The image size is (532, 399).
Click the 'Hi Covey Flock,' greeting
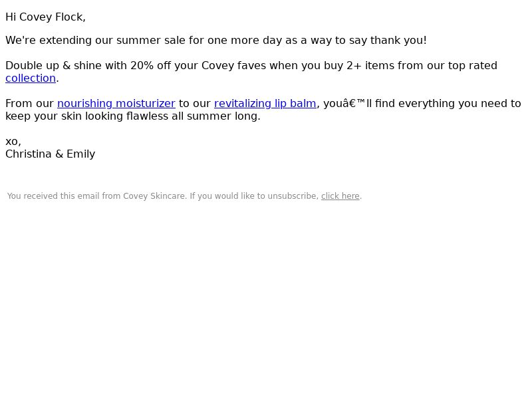point(45,17)
